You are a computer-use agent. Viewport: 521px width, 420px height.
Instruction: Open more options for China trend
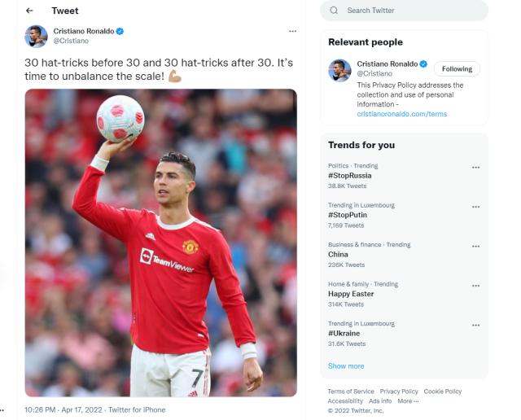[x=475, y=246]
